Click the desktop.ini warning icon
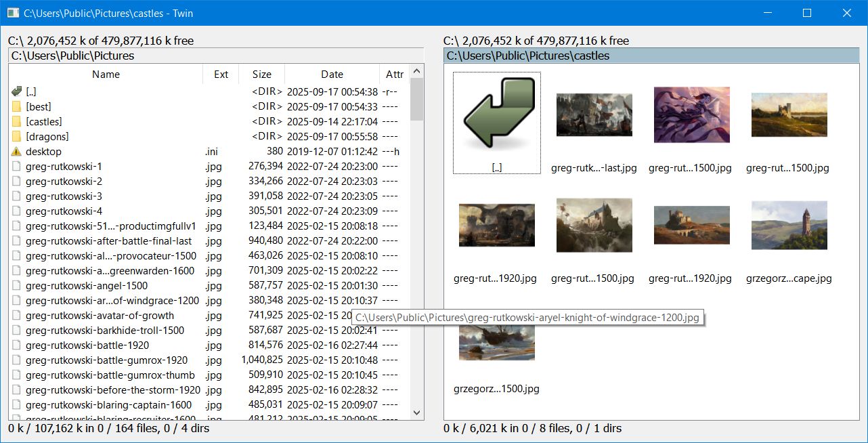Viewport: 868px width, 443px height. (17, 151)
